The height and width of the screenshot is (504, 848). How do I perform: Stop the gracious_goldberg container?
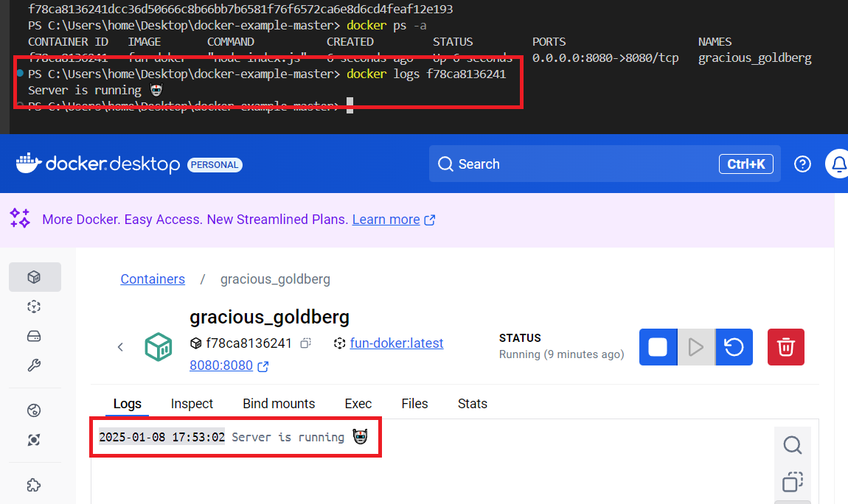click(658, 347)
